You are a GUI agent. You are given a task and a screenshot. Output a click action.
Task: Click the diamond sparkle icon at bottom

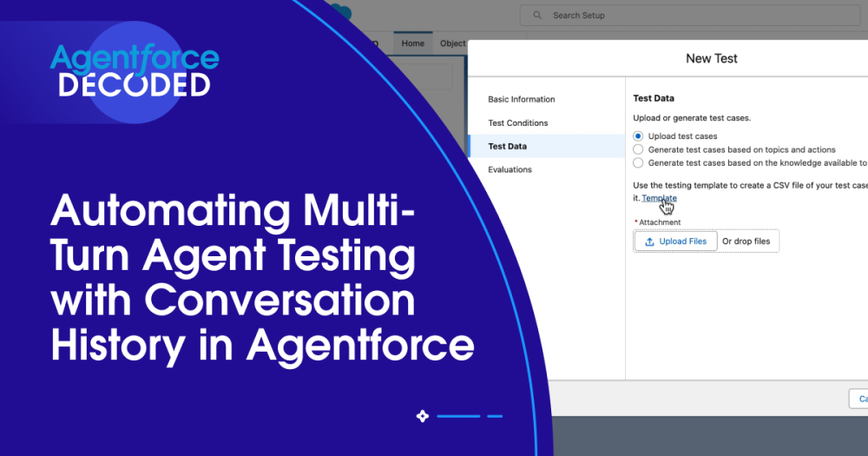[x=423, y=416]
